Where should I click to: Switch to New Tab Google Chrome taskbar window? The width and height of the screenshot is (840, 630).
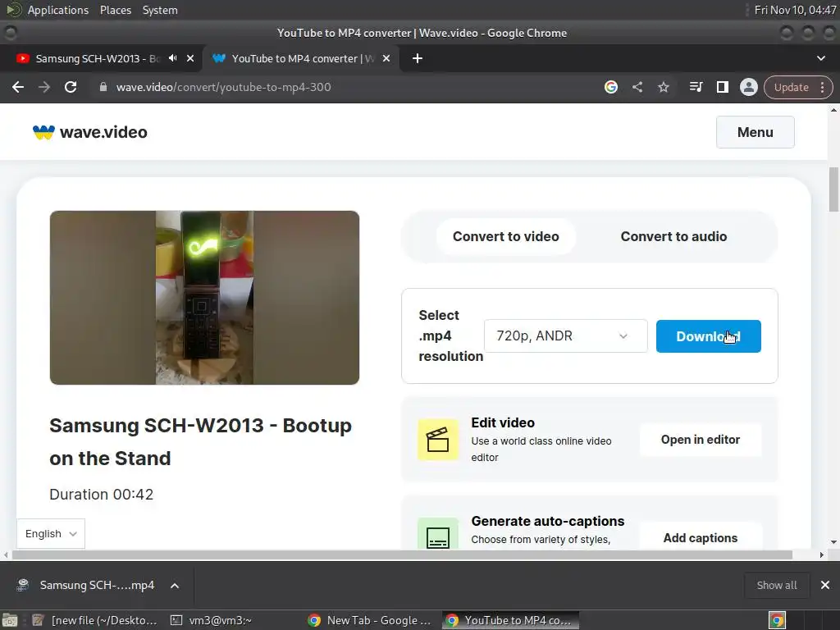pyautogui.click(x=370, y=620)
